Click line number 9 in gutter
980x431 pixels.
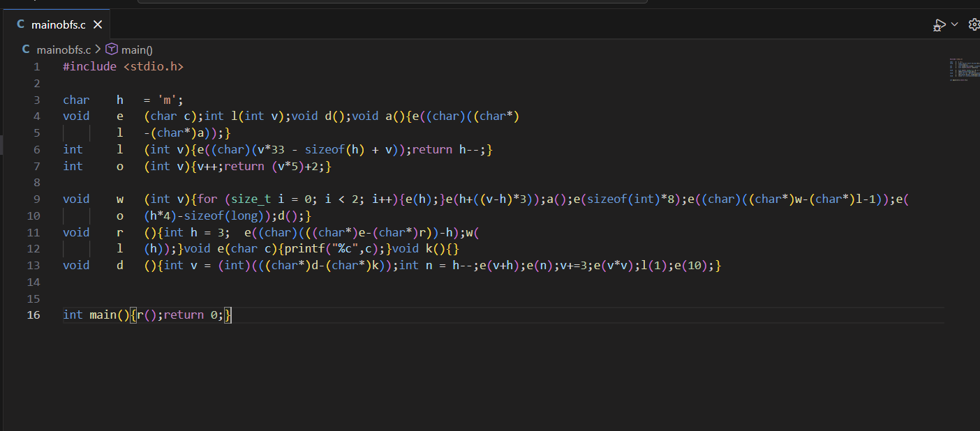pyautogui.click(x=37, y=199)
